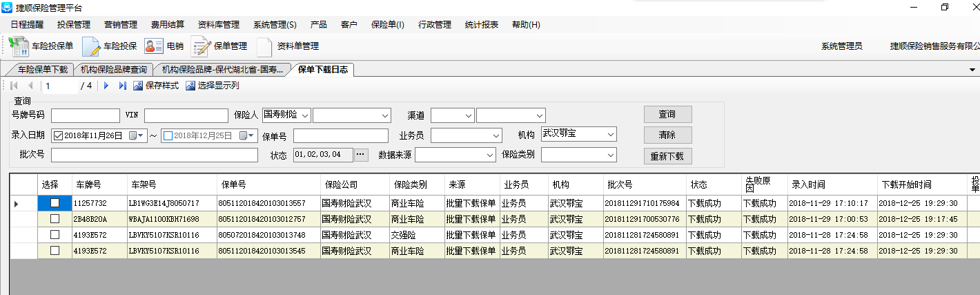This screenshot has width=980, height=295.
Task: Open the 系统管理(S) menu
Action: click(x=275, y=25)
